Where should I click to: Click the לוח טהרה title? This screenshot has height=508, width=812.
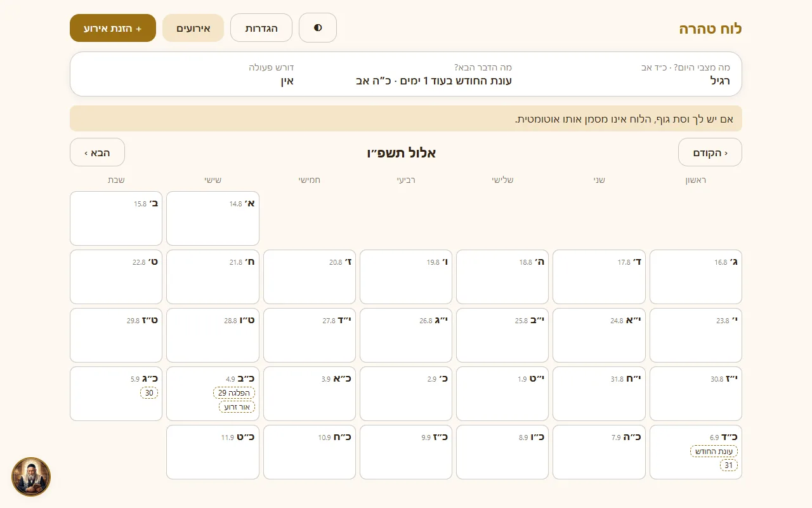[x=710, y=29]
